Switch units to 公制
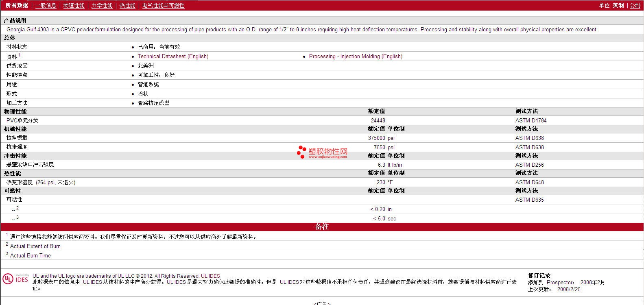Viewport: 644px width, 305px height. 635,5
